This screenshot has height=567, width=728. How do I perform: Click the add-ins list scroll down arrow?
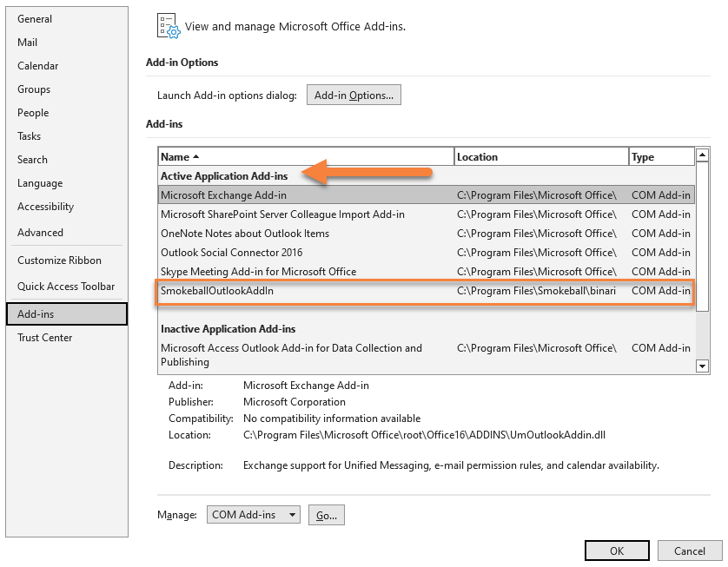pyautogui.click(x=703, y=366)
